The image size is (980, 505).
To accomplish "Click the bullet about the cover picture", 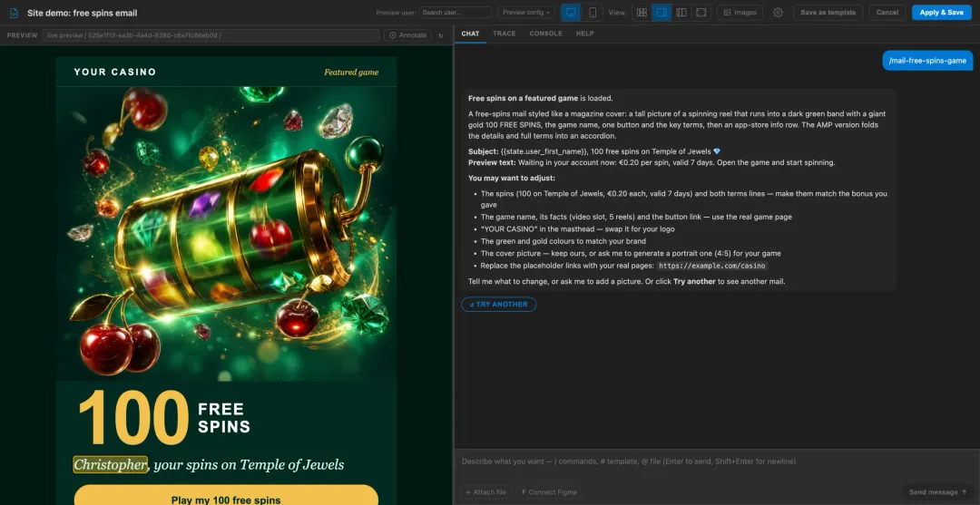I will pyautogui.click(x=631, y=254).
